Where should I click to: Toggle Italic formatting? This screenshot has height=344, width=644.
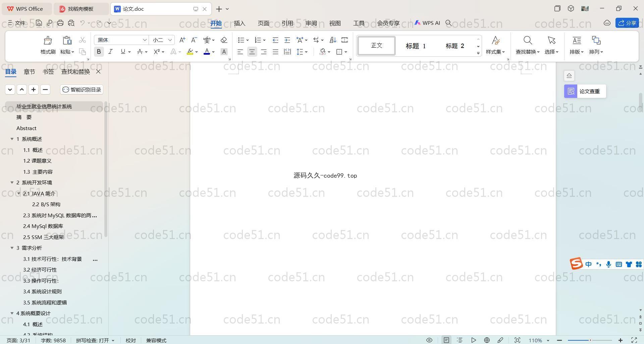tap(110, 52)
